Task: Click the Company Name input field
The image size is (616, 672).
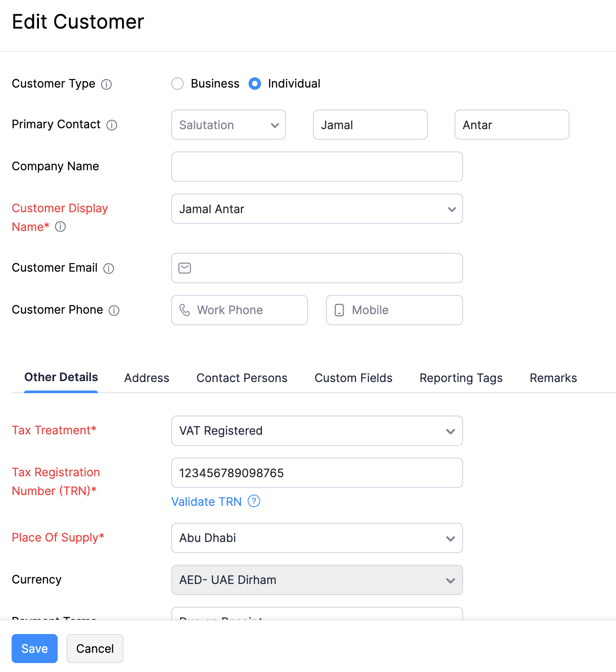Action: pos(316,167)
